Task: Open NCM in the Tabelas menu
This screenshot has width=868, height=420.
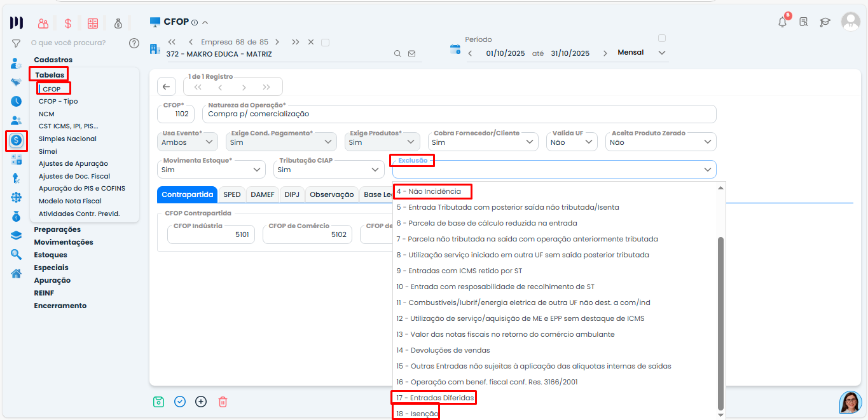Action: (46, 114)
